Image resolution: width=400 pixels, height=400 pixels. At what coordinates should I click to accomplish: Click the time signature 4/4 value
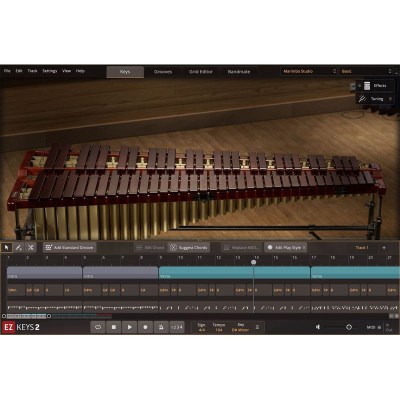[202, 330]
